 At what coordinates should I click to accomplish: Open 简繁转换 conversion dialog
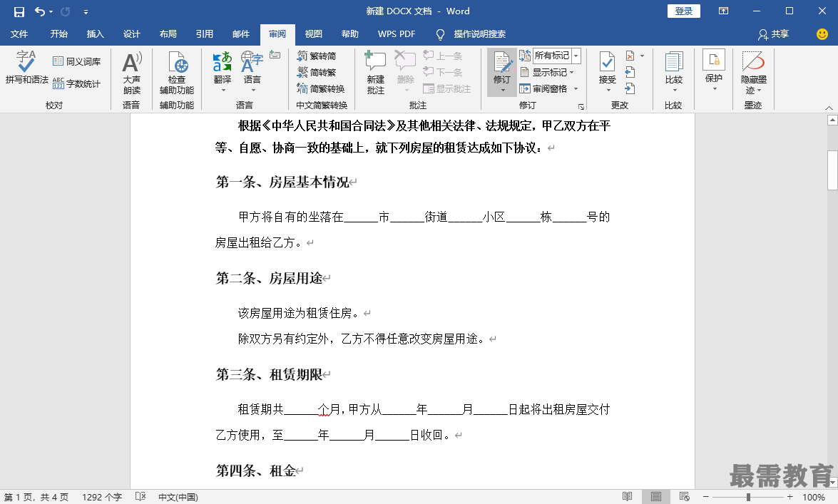(321, 88)
